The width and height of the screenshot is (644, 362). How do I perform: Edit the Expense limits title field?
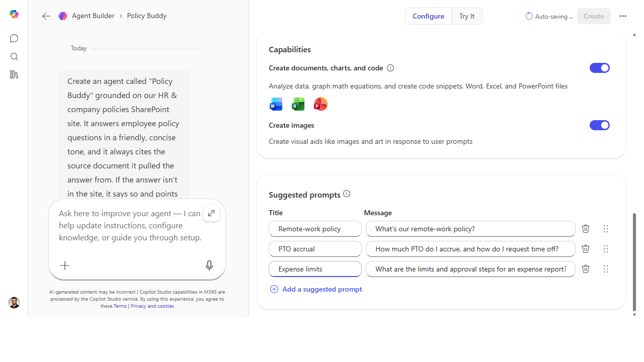pyautogui.click(x=315, y=269)
